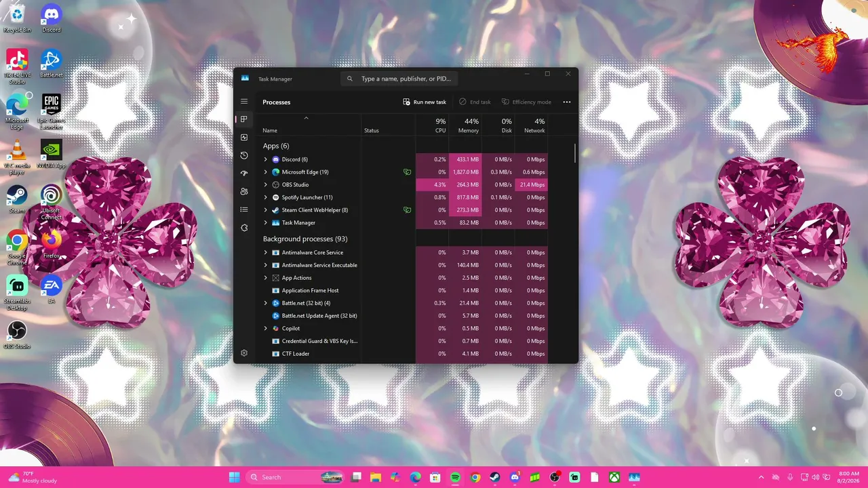Open the clock and date flyout
868x488 pixels.
click(x=848, y=477)
